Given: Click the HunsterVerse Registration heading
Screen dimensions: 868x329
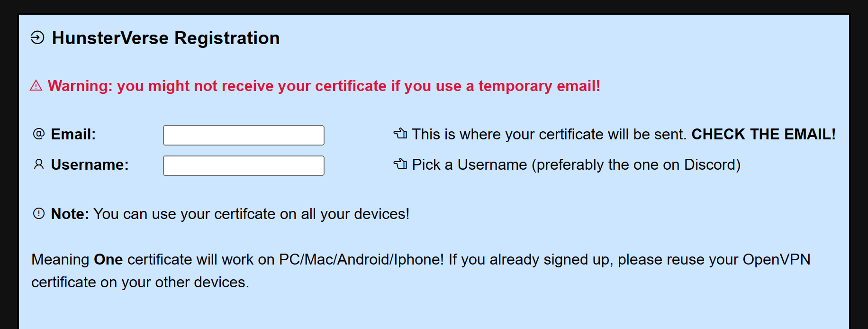Looking at the screenshot, I should click(166, 38).
